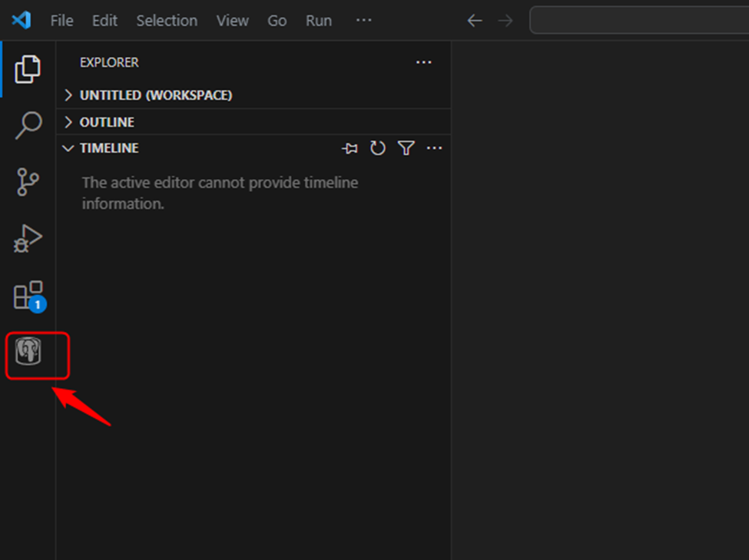
Task: Pin the current timeline
Action: click(x=350, y=148)
